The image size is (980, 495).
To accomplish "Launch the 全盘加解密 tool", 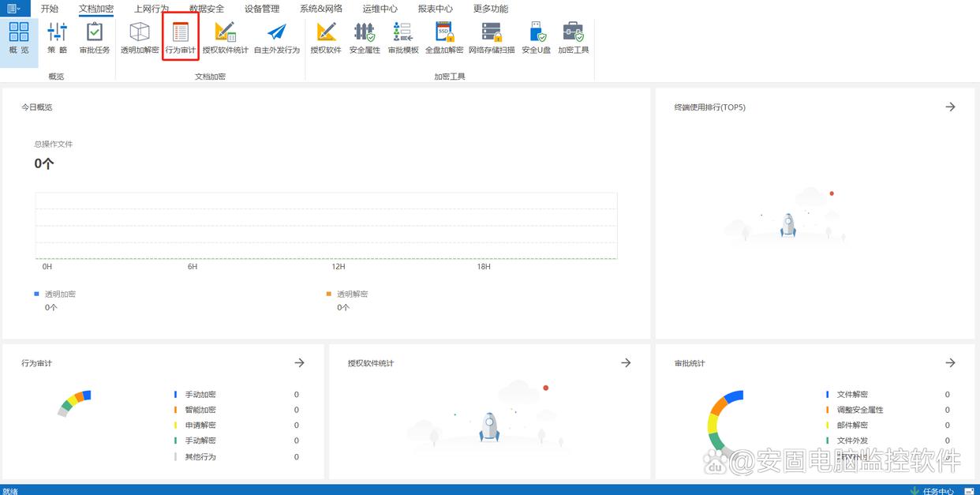I will (444, 37).
